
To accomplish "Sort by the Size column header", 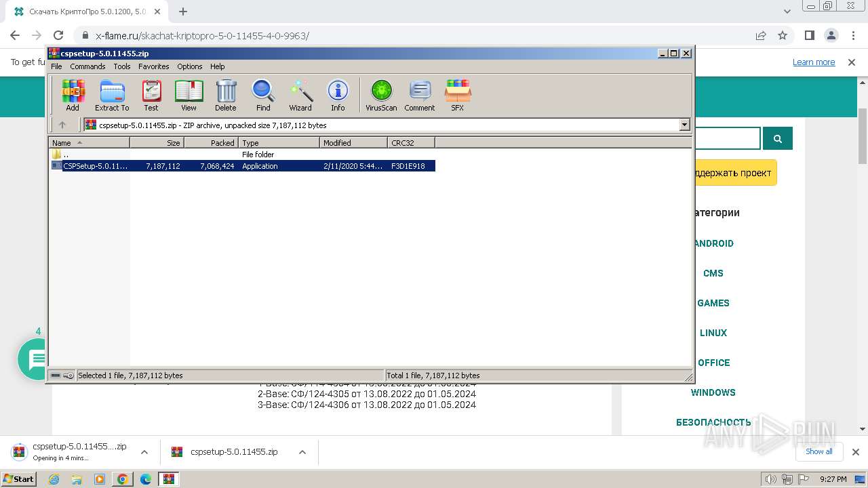I will (x=157, y=142).
